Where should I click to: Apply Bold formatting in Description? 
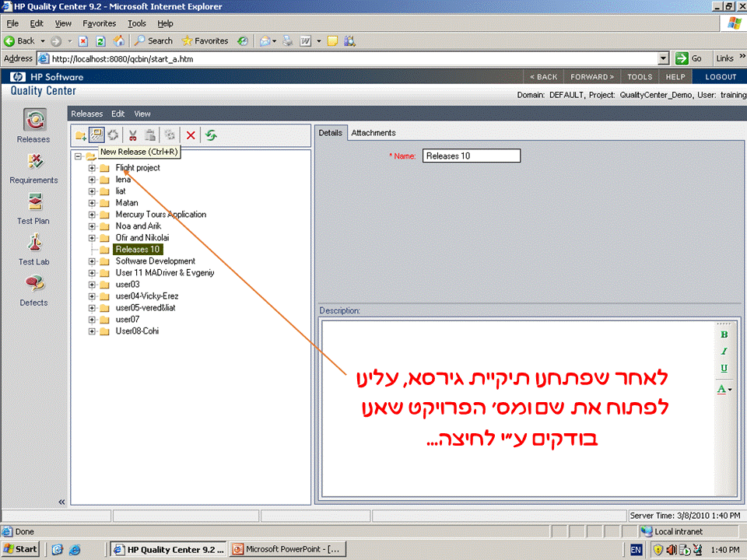tap(724, 334)
